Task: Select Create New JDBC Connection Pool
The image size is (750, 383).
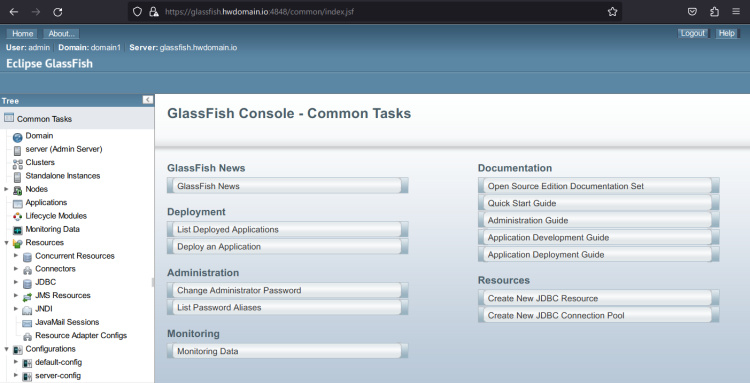Action: click(598, 316)
